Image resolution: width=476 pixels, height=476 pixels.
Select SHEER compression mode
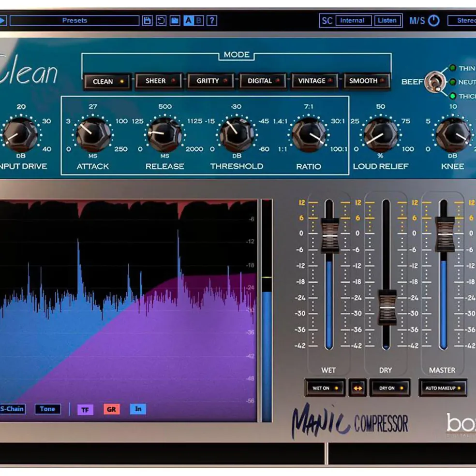tap(159, 81)
